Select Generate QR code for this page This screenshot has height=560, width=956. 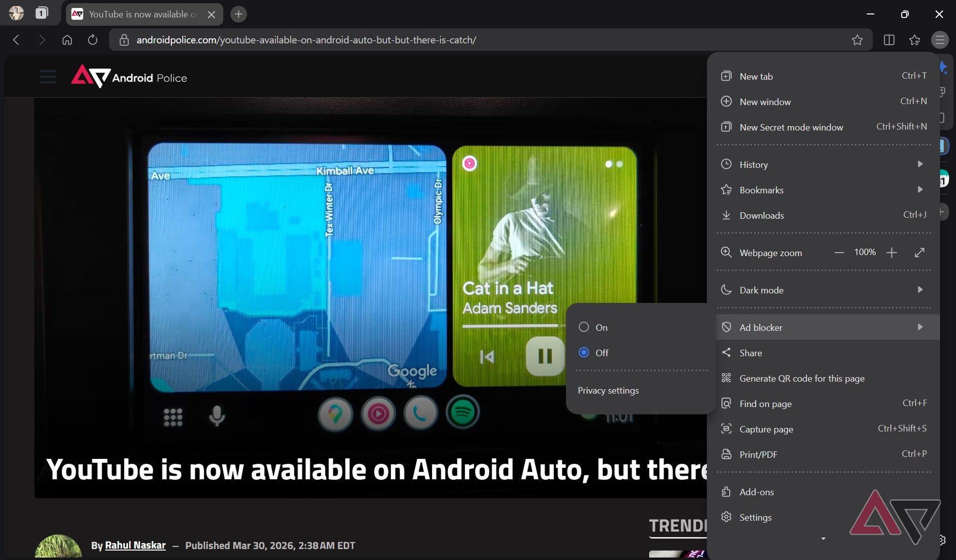(823, 378)
